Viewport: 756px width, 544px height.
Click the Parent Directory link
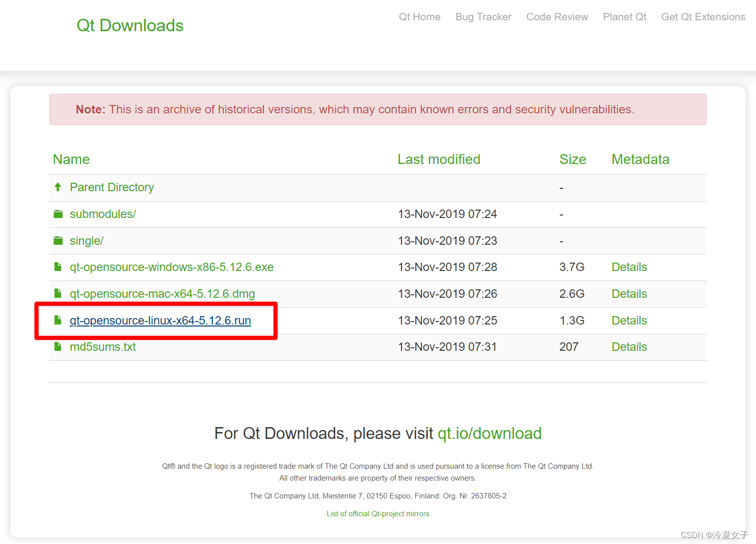111,187
